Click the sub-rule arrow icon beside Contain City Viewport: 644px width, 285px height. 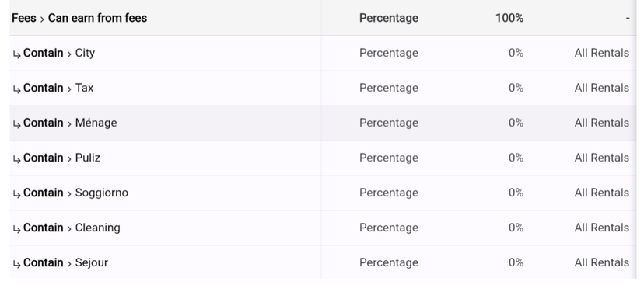click(16, 54)
